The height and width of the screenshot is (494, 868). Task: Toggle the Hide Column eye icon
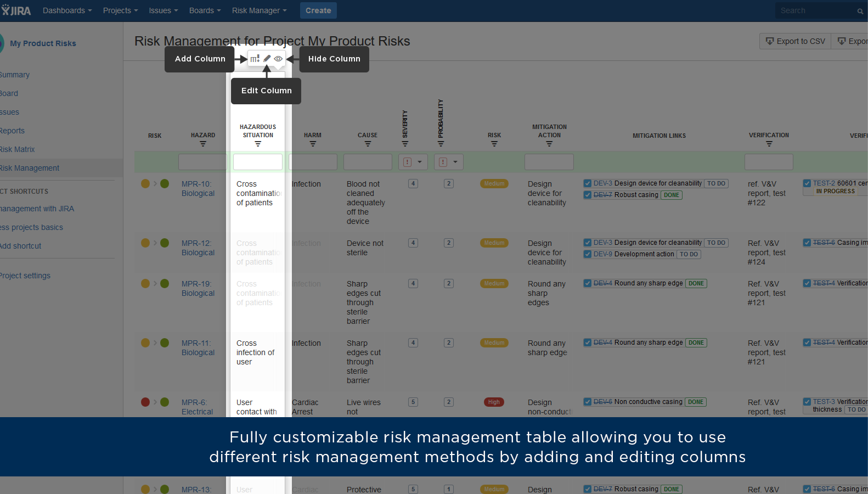(279, 59)
